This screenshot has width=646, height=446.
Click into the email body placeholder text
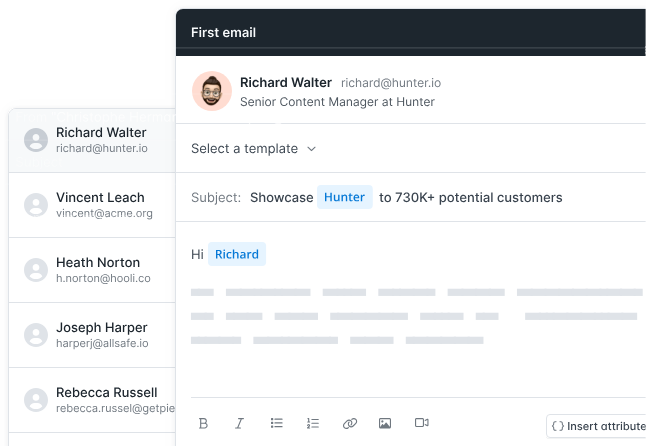(x=416, y=316)
